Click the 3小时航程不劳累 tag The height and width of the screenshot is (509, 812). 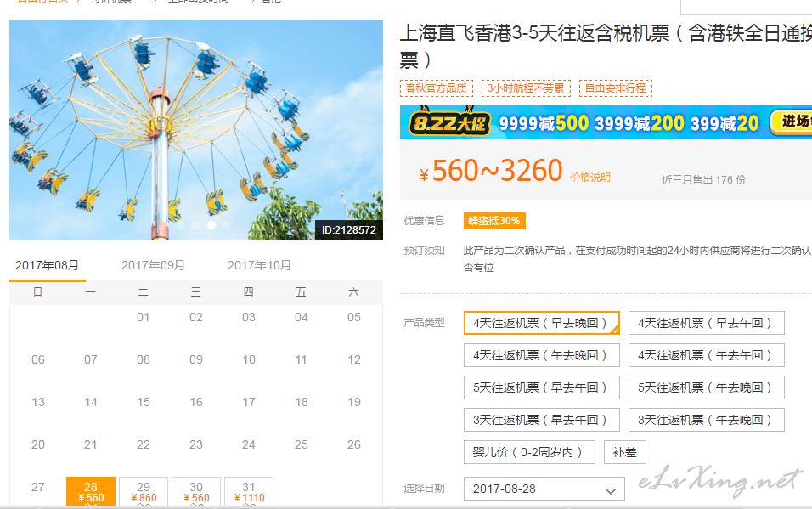[x=526, y=88]
